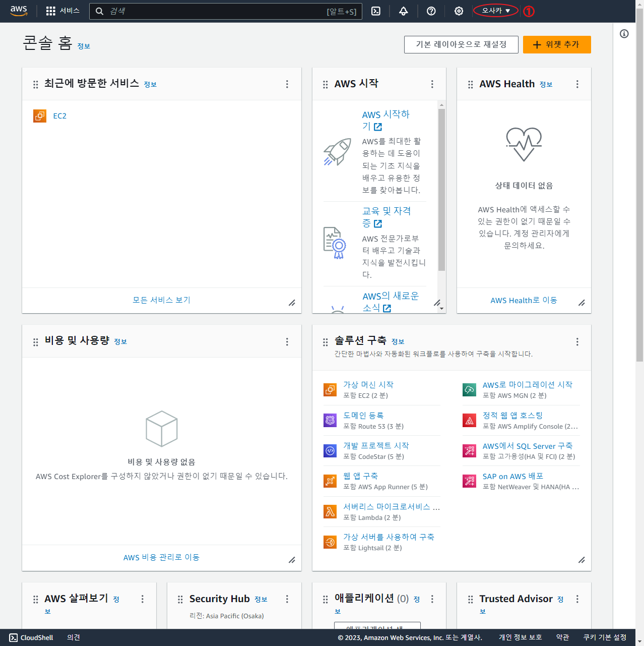Open the notifications bell icon
Image resolution: width=644 pixels, height=646 pixels.
point(404,11)
